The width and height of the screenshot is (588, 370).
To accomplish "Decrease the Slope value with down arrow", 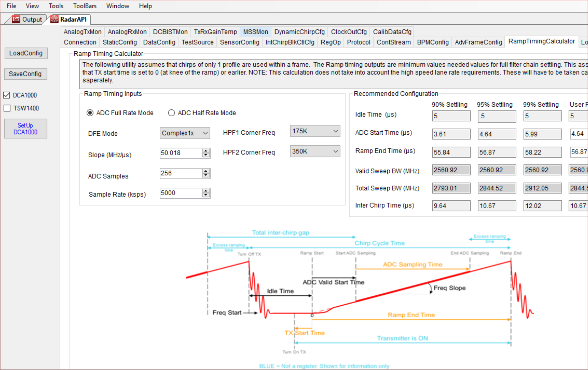I will tap(206, 155).
